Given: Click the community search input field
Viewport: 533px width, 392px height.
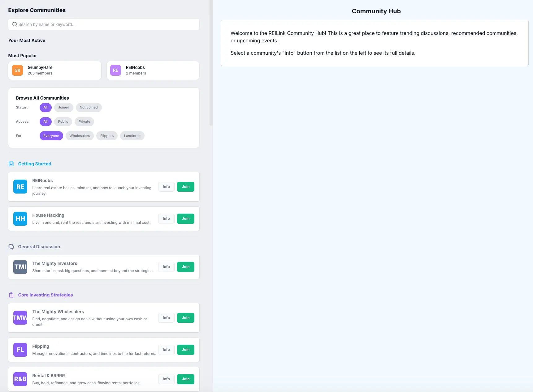Looking at the screenshot, I should 104,24.
